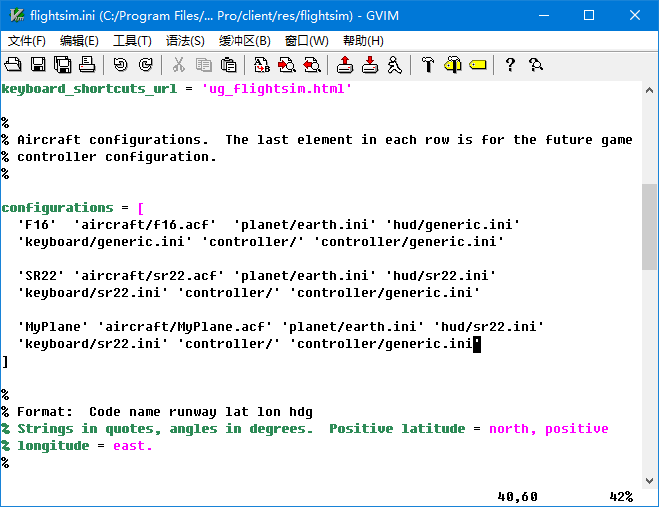Image resolution: width=659 pixels, height=507 pixels.
Task: Click the keyboard_shortcuts_url variable name
Action: pyautogui.click(x=89, y=89)
